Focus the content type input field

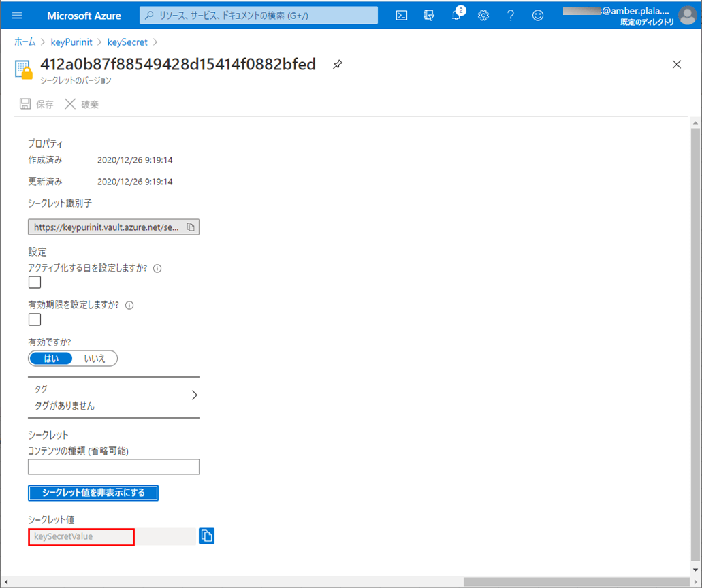pos(114,467)
